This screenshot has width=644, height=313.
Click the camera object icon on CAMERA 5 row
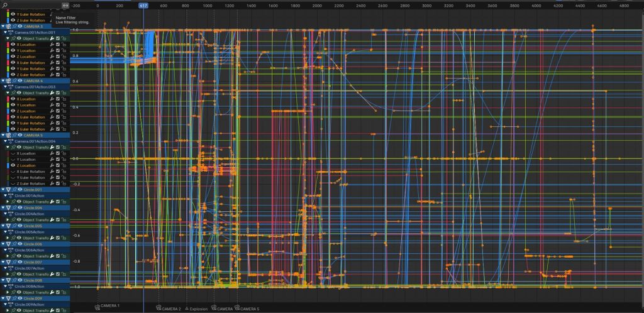coord(8,135)
